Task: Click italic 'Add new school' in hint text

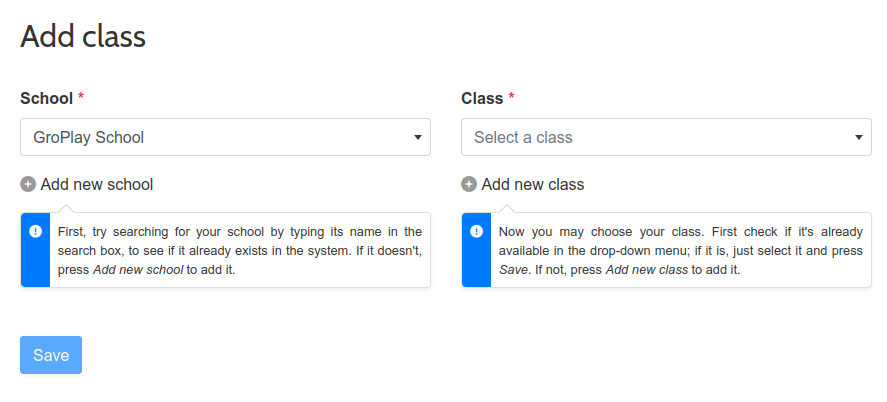Action: coord(138,270)
